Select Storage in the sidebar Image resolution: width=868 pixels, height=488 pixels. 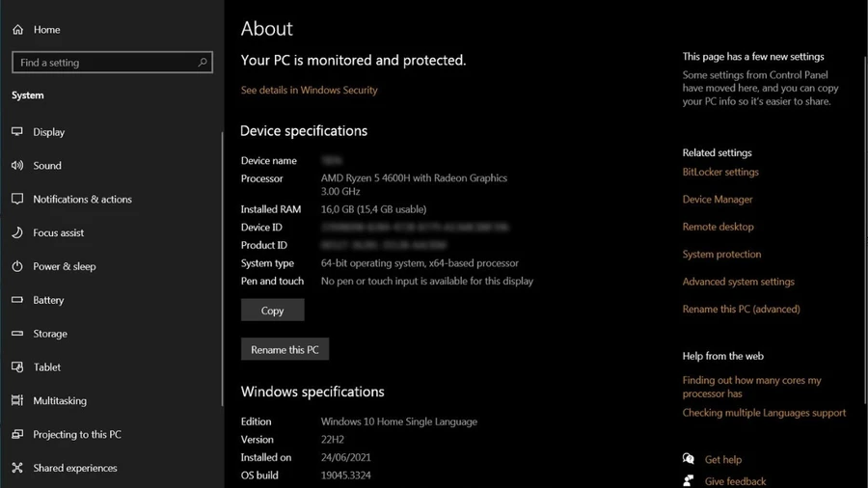tap(50, 334)
